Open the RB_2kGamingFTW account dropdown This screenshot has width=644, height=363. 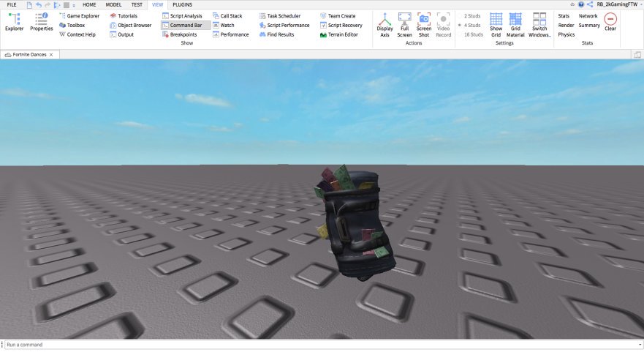(619, 4)
